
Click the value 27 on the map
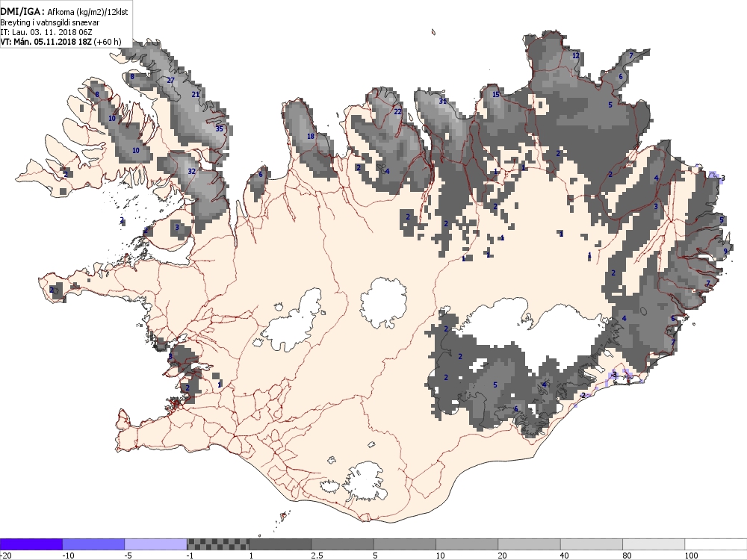[x=170, y=81]
